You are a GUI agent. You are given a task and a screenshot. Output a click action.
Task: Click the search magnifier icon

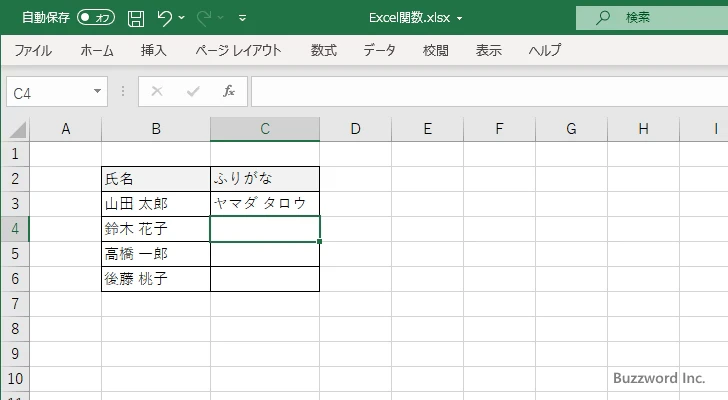coord(603,17)
